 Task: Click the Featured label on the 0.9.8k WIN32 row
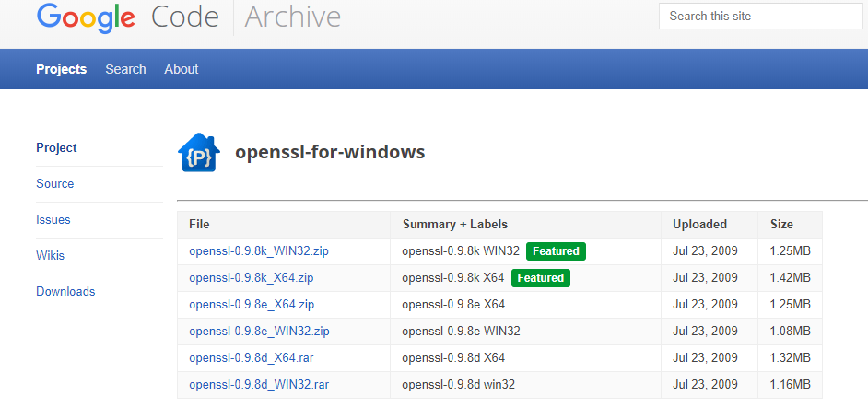point(556,251)
